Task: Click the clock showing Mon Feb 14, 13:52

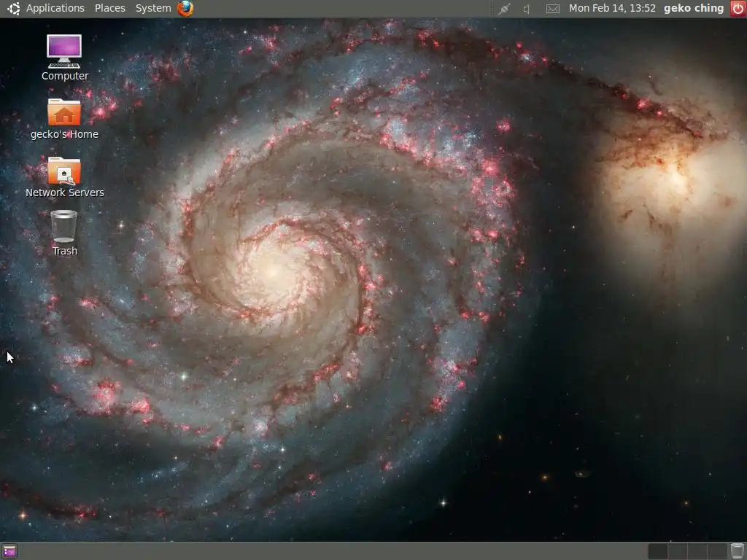Action: click(x=612, y=8)
